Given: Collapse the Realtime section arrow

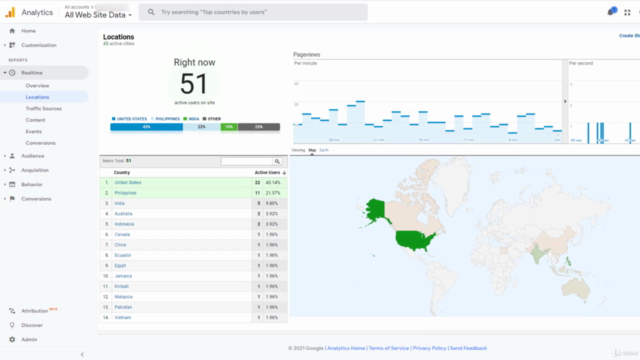Looking at the screenshot, I should (5, 73).
